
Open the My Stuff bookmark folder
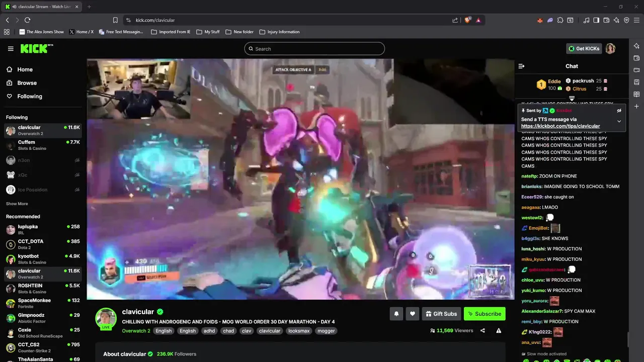tap(208, 32)
